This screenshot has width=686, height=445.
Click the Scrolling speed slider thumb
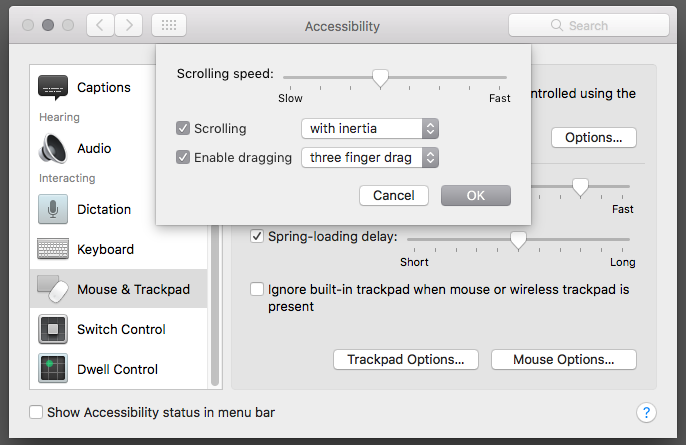(381, 78)
